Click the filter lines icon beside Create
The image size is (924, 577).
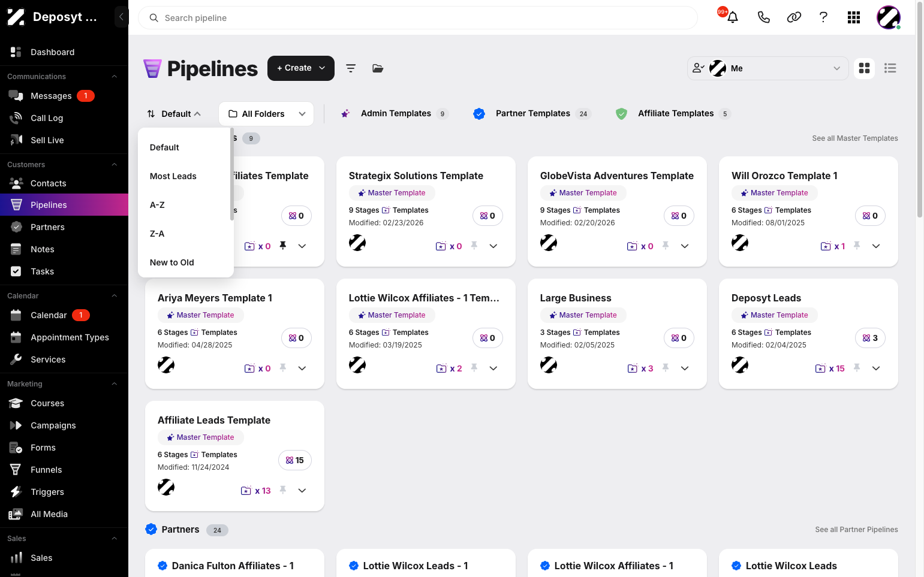pos(351,68)
